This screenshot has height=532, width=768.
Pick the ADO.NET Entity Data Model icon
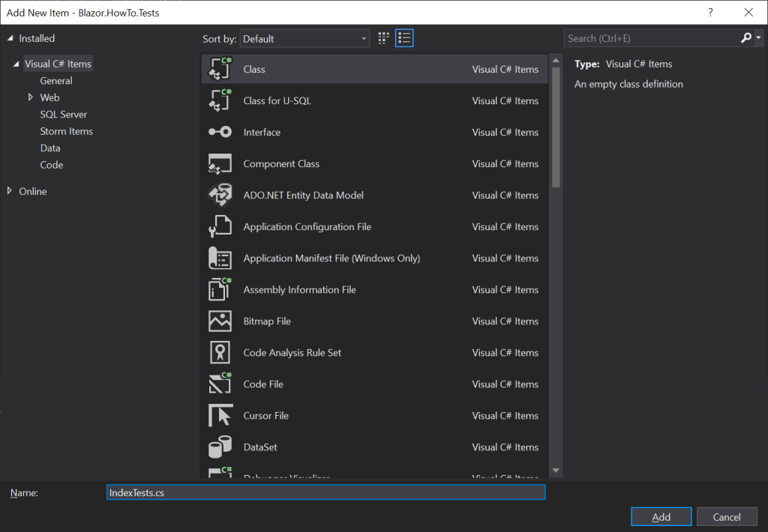[220, 196]
